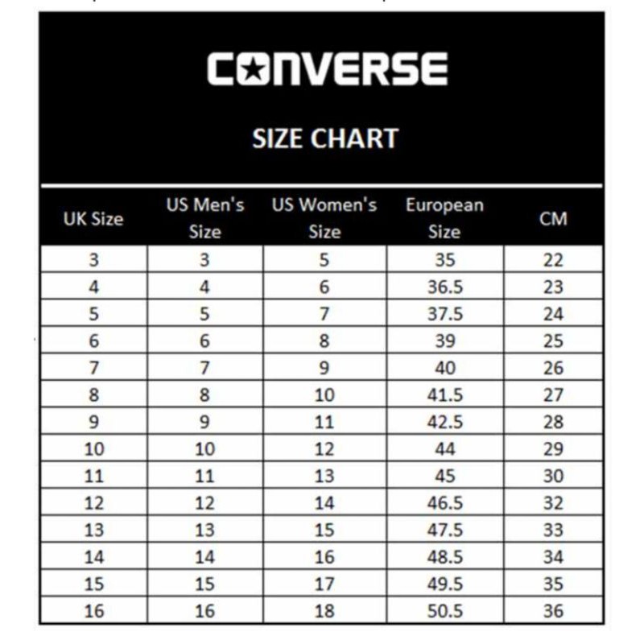Viewport: 644px width, 644px height.
Task: Click the European size 36.5 cell
Action: click(444, 287)
